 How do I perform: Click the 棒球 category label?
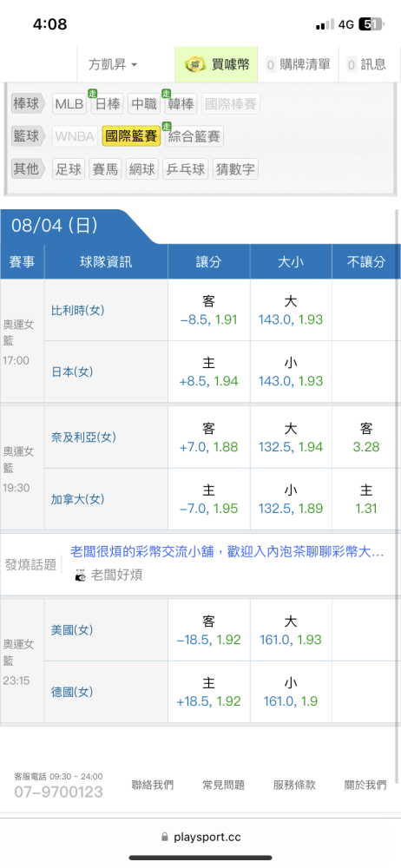(x=28, y=103)
